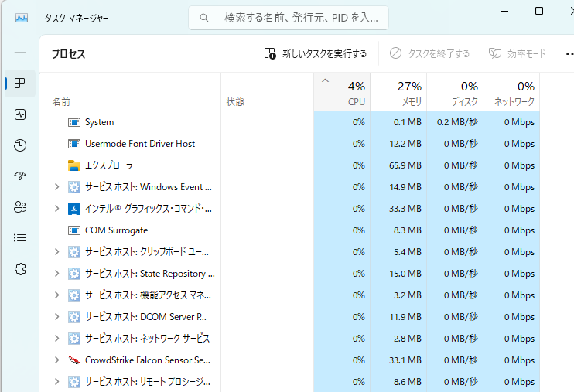Click the 12.2 MB memory cell

coord(398,144)
